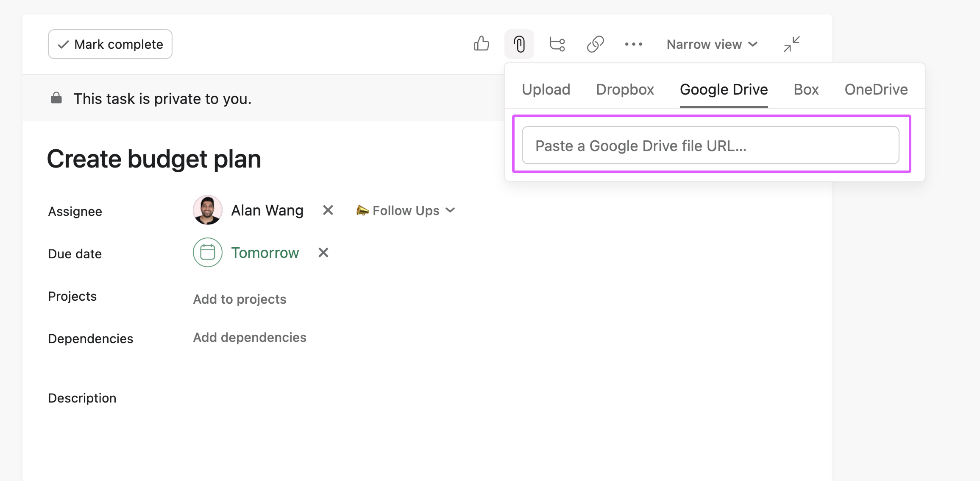980x481 pixels.
Task: Open the more actions ellipsis icon
Action: coord(633,44)
